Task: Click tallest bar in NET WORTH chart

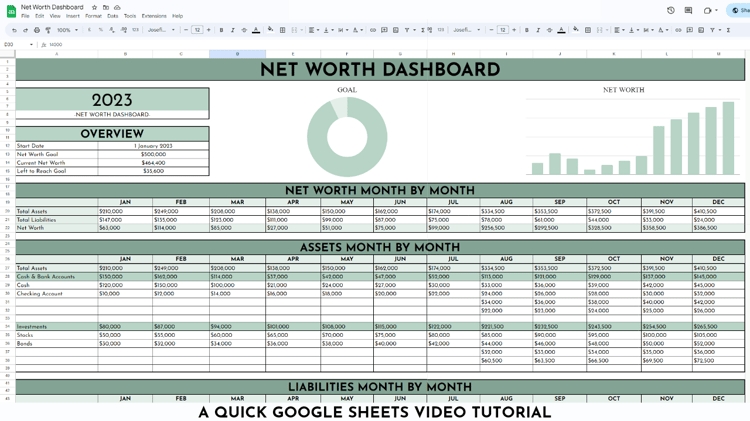Action: coord(728,138)
